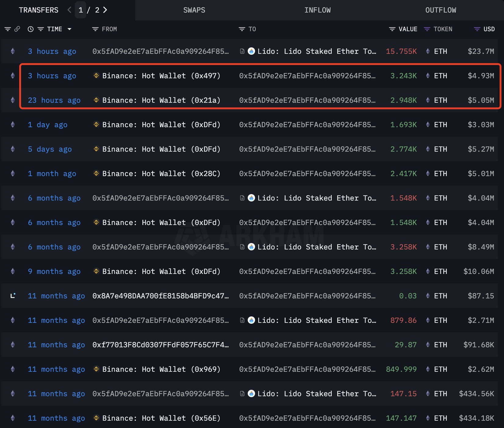Image resolution: width=504 pixels, height=428 pixels.
Task: Switch to the OUTFLOW tab
Action: [440, 10]
